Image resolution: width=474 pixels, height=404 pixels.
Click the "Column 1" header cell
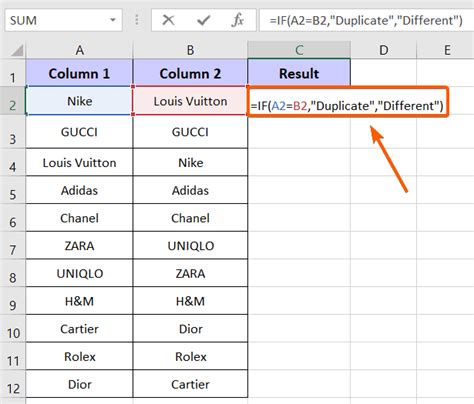tap(79, 73)
